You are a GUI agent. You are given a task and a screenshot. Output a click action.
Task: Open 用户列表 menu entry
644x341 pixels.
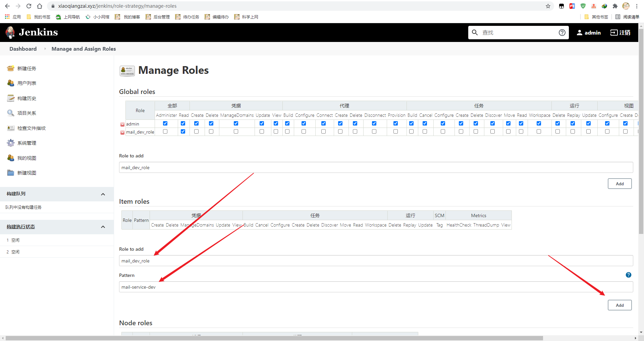[x=27, y=83]
